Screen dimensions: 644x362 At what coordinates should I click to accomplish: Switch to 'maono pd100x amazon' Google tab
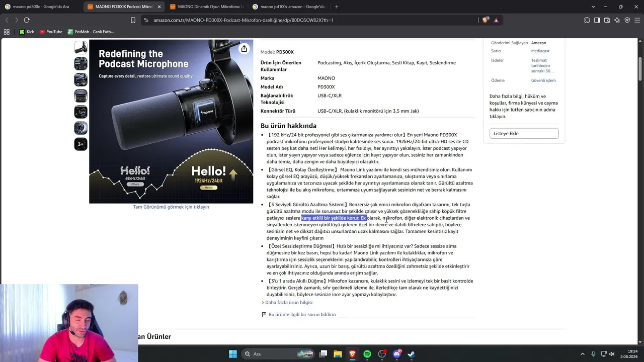(288, 7)
